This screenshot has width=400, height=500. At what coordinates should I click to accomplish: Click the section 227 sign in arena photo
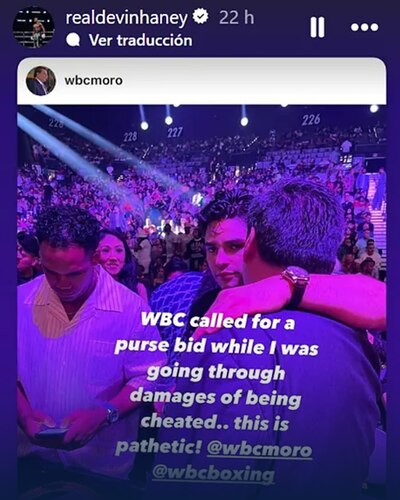[x=175, y=133]
